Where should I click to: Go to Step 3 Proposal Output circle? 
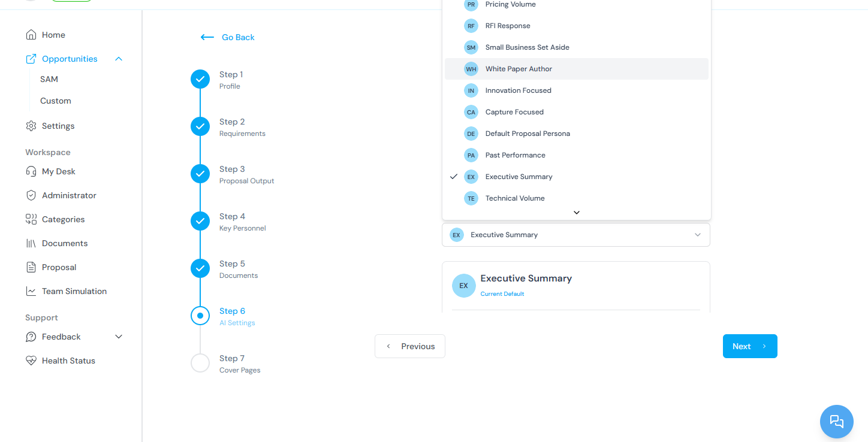pyautogui.click(x=200, y=174)
